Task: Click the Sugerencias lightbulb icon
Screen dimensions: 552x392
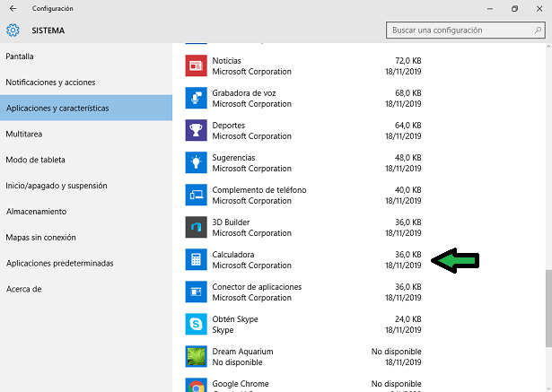Action: 196,162
